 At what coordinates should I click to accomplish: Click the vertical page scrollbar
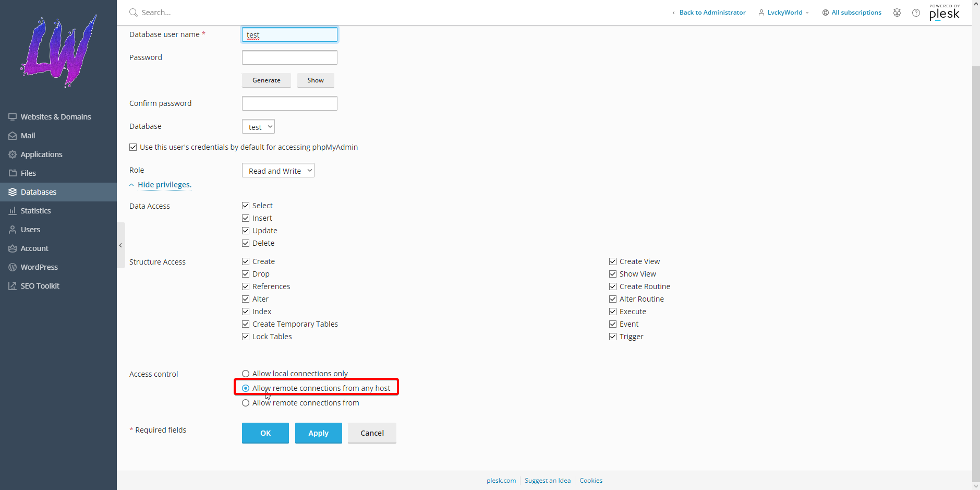point(975,261)
